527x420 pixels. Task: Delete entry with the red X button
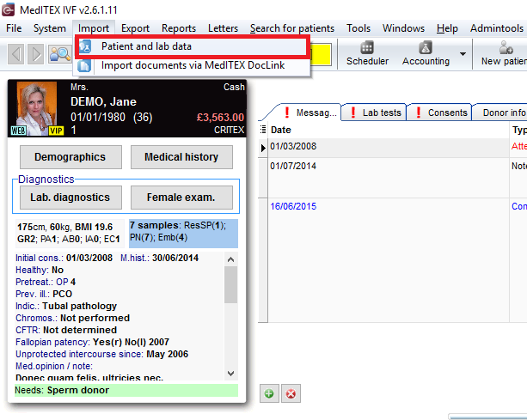pos(291,393)
